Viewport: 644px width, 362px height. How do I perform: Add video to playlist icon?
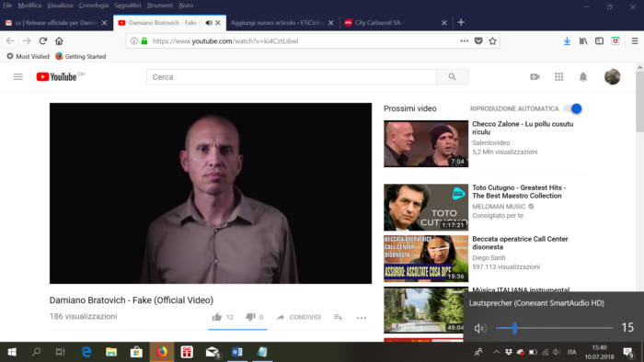point(338,317)
